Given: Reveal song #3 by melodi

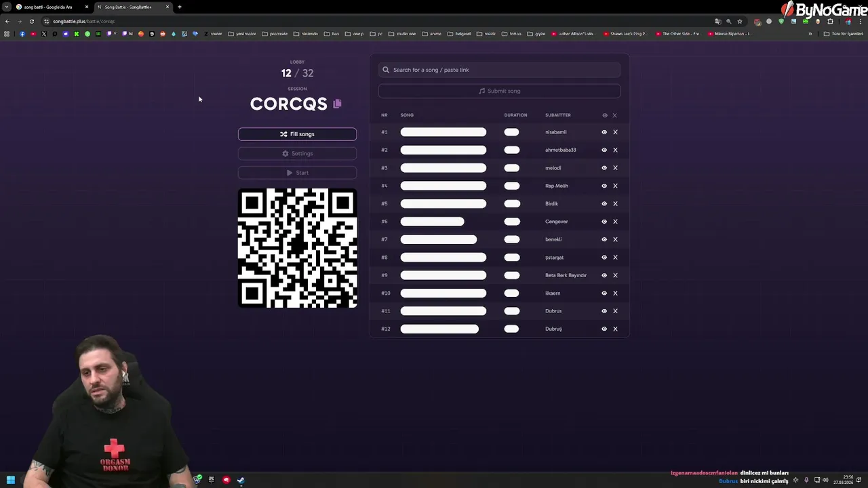Looking at the screenshot, I should click(x=604, y=168).
